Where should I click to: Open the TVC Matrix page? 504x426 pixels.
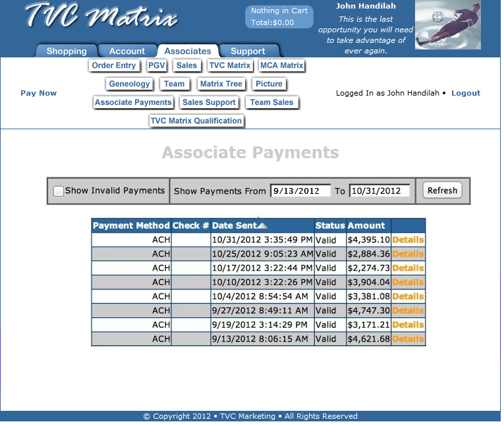pyautogui.click(x=229, y=65)
